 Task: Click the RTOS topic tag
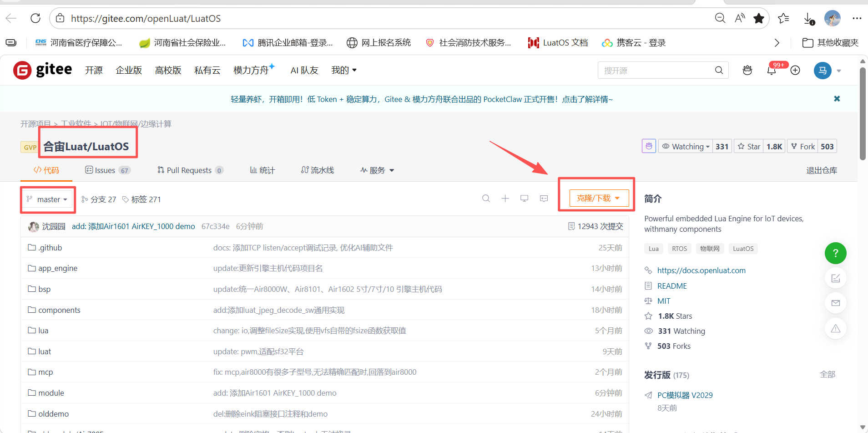tap(679, 249)
